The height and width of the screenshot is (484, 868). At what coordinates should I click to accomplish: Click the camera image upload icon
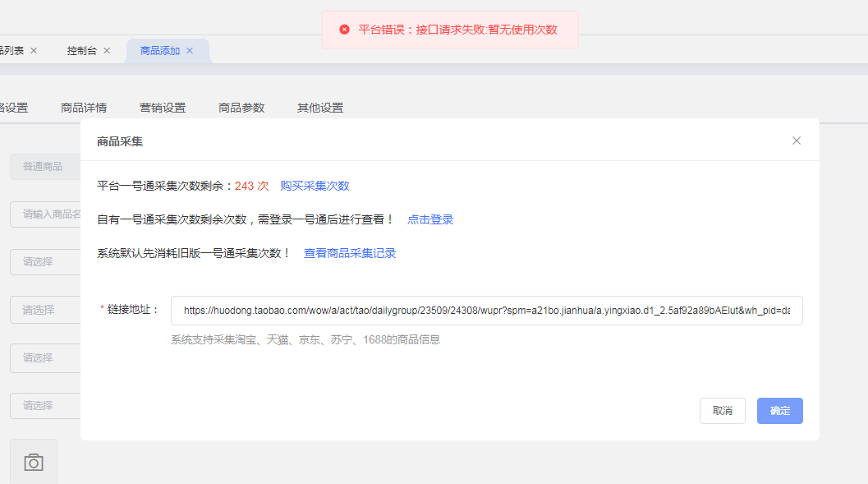pyautogui.click(x=34, y=462)
